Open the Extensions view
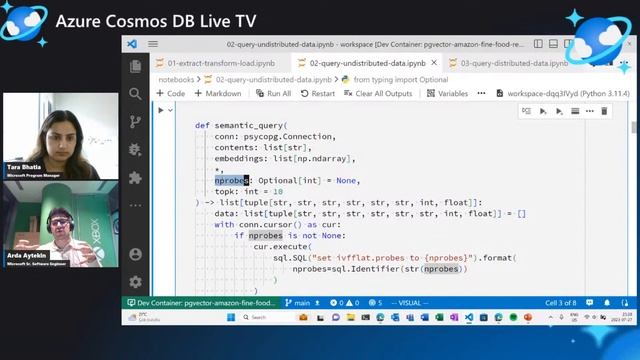The image size is (640, 360). 136,178
